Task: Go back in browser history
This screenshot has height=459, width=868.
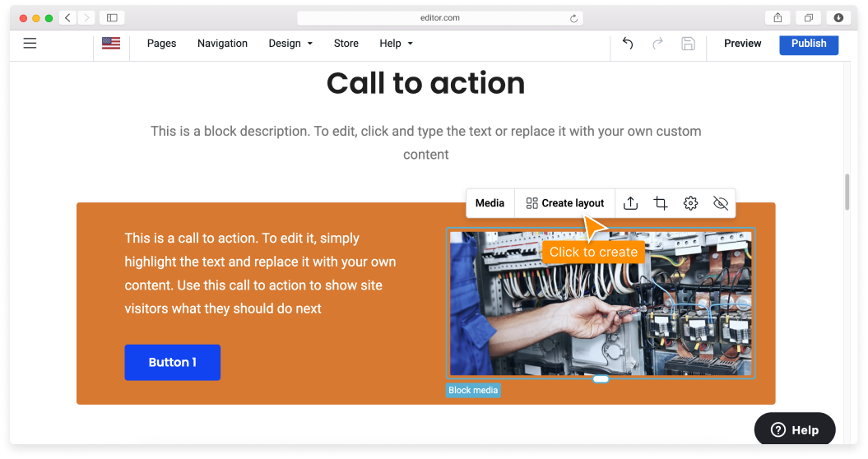Action: pyautogui.click(x=67, y=18)
